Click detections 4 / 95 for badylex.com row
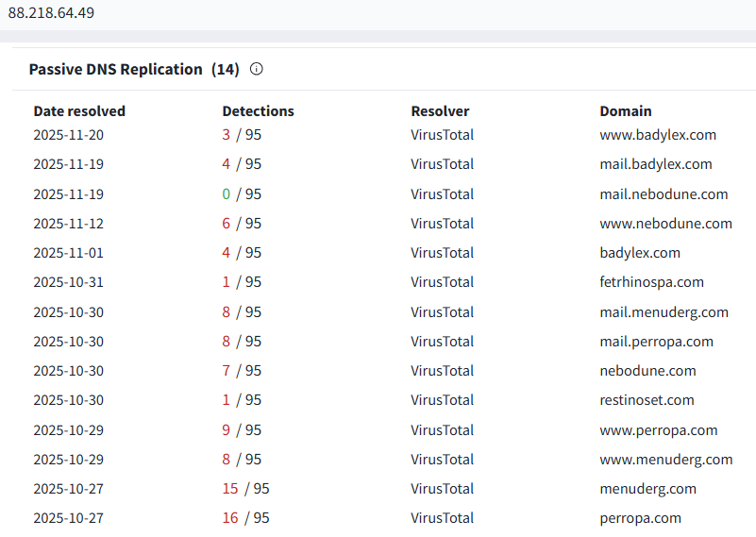 point(242,253)
